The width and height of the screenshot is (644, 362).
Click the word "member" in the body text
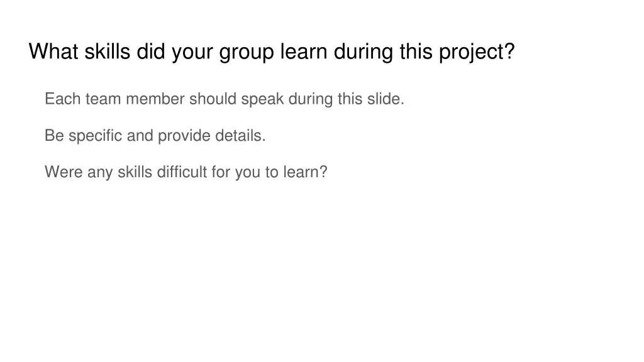153,99
